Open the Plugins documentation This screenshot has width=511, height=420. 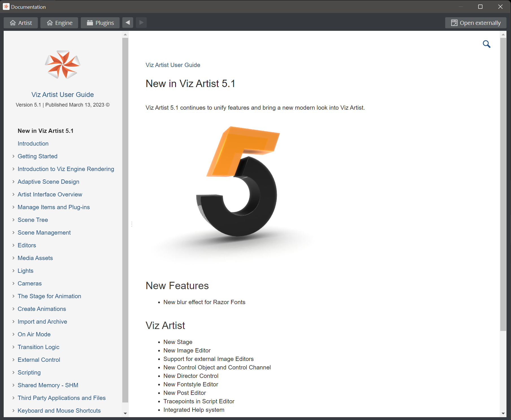click(x=100, y=23)
